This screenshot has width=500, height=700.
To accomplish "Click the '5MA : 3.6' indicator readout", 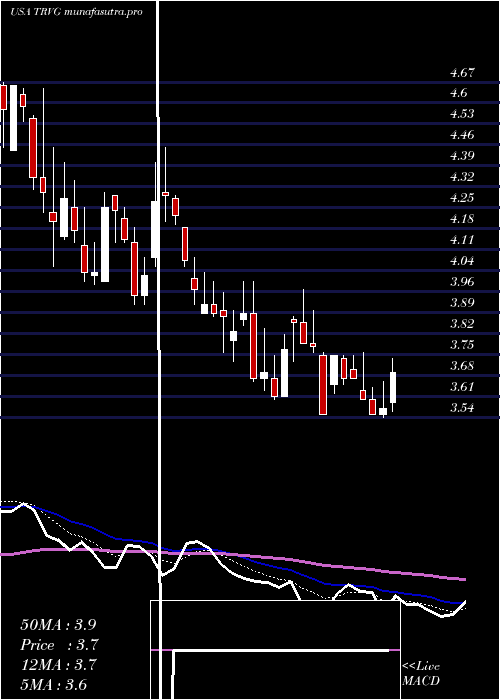I will click(54, 685).
